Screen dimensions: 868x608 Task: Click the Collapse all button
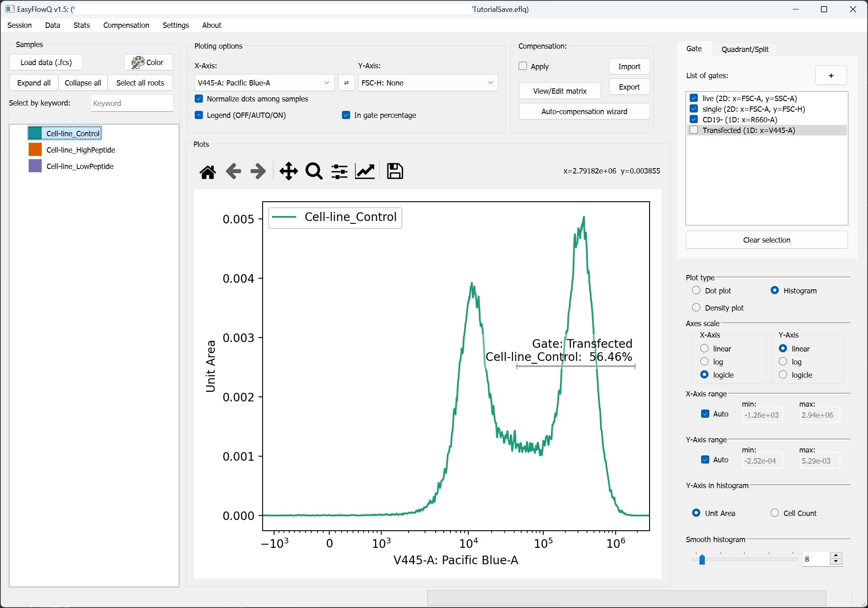coord(83,83)
